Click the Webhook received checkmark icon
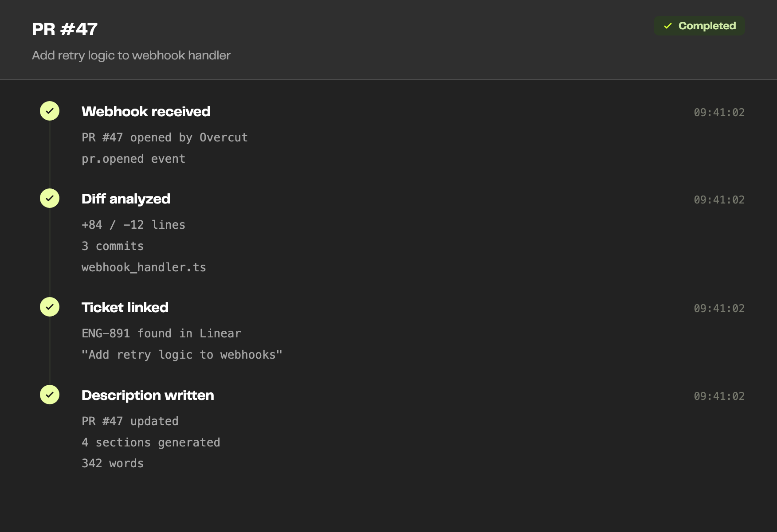The image size is (777, 532). pos(50,111)
